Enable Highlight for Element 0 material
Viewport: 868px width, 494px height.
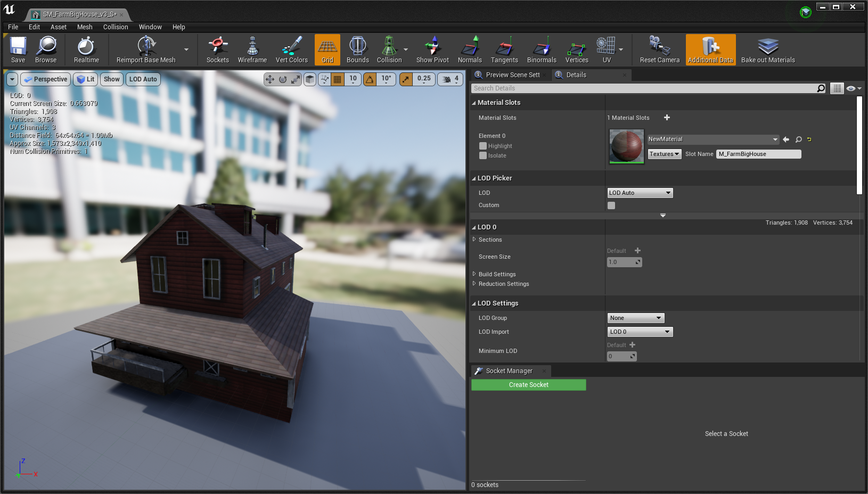click(x=482, y=145)
